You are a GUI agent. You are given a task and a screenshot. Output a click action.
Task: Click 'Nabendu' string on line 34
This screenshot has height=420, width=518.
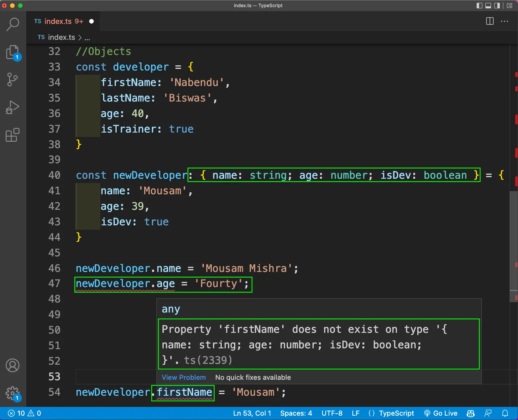196,82
